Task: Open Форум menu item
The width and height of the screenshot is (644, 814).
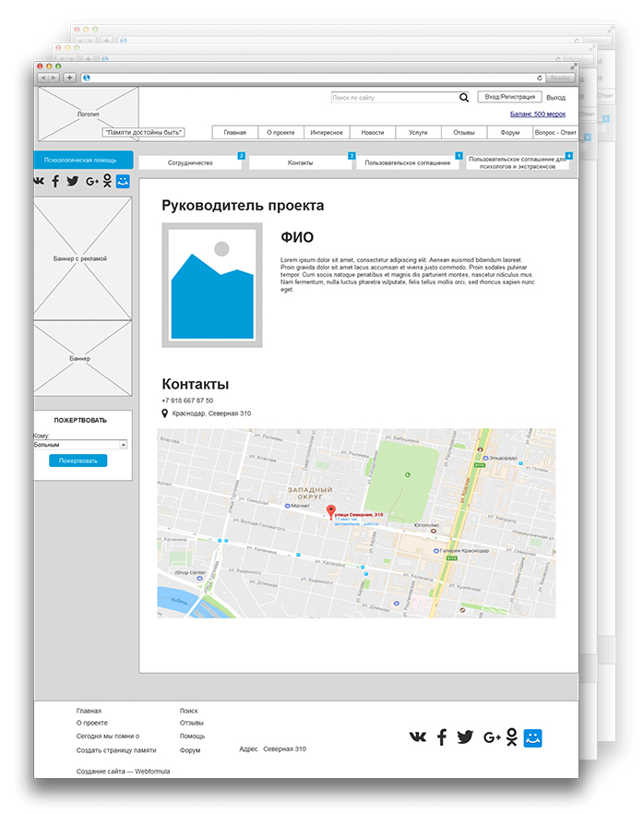Action: click(x=510, y=132)
